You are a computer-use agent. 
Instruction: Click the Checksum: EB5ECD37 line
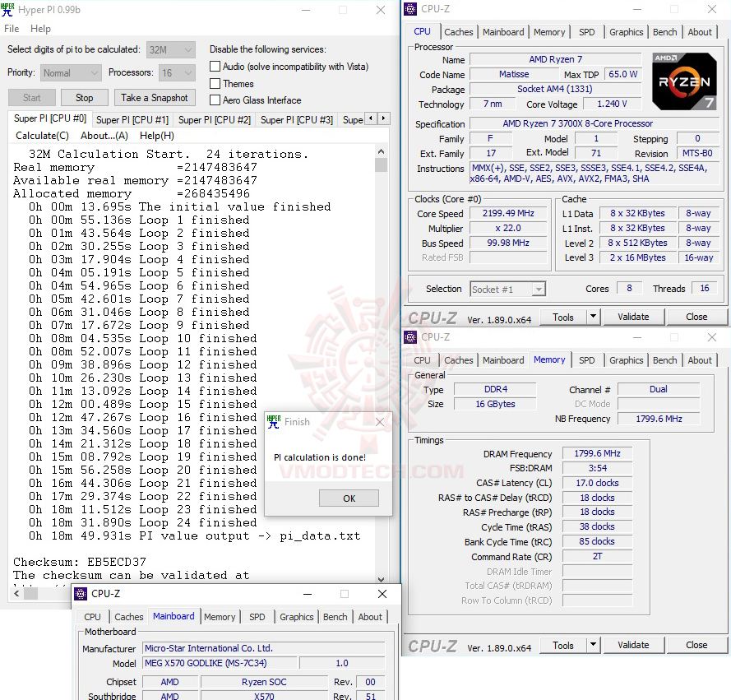[x=80, y=562]
